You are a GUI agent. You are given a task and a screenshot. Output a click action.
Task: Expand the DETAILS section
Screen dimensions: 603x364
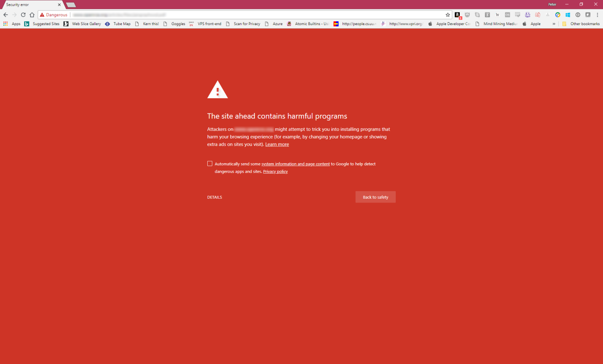pyautogui.click(x=214, y=197)
